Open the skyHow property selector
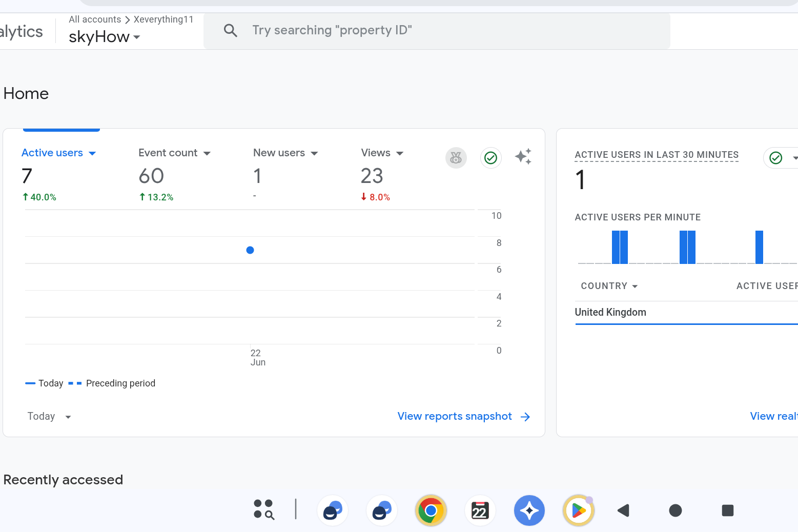This screenshot has width=798, height=532. (104, 37)
